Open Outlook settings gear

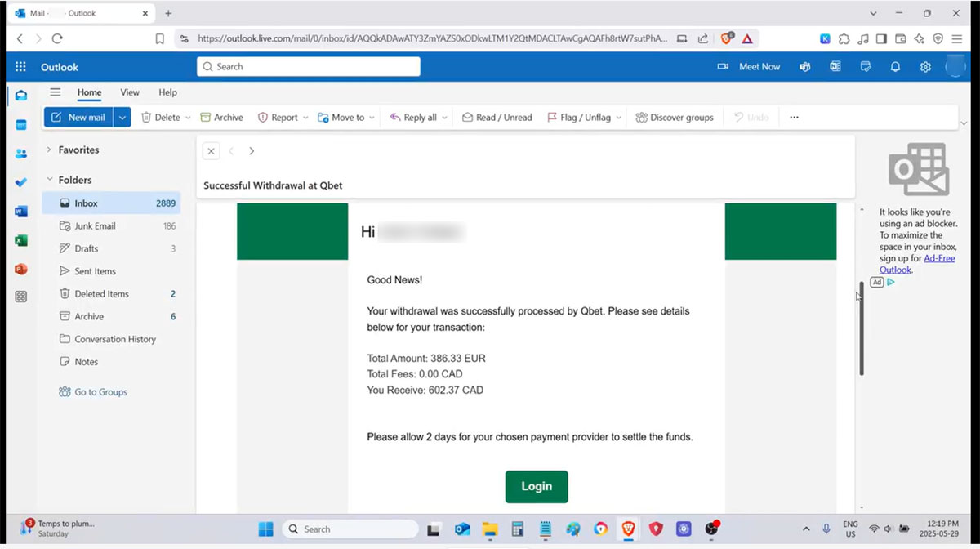click(925, 67)
